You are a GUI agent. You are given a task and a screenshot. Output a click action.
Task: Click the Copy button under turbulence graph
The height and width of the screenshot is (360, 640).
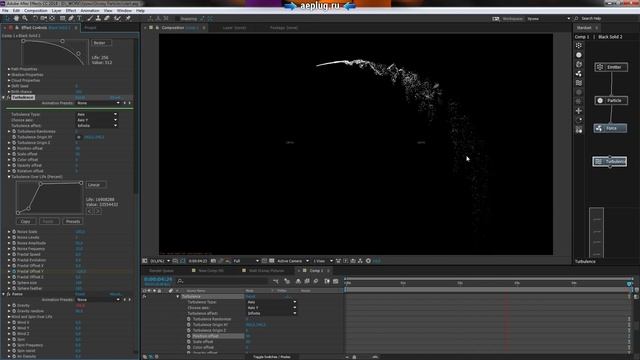pos(26,221)
